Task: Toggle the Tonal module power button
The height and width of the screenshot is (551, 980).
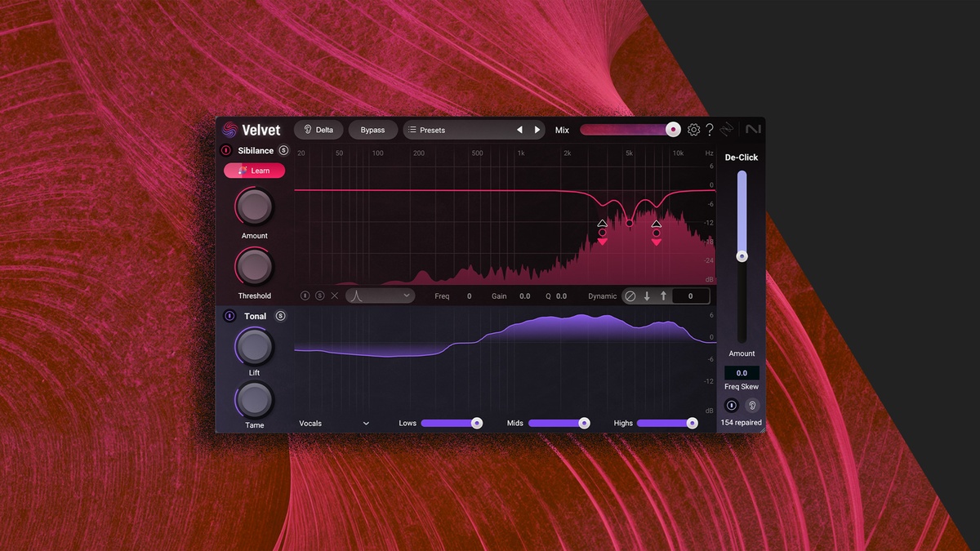Action: (x=229, y=316)
